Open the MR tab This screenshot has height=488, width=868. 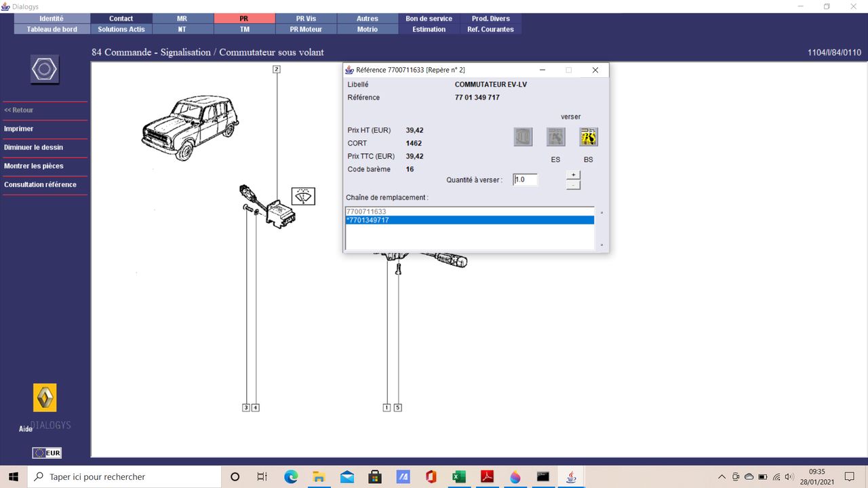[182, 18]
